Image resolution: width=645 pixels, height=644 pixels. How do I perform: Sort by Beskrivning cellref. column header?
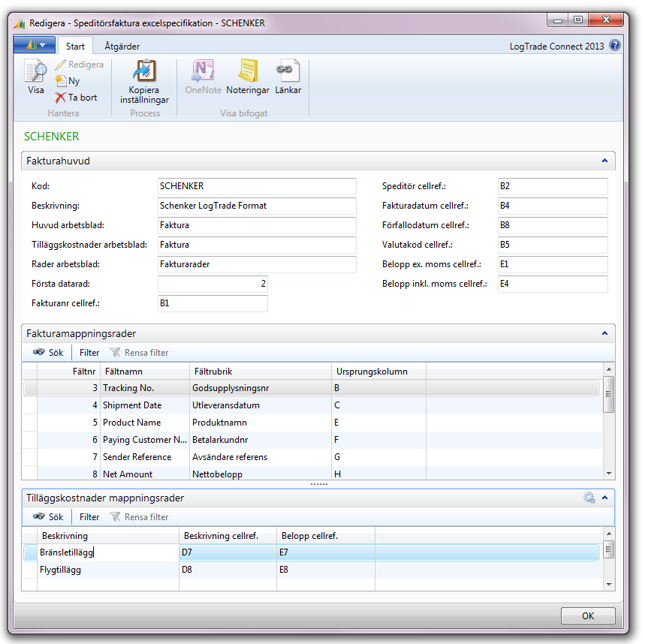pos(228,536)
